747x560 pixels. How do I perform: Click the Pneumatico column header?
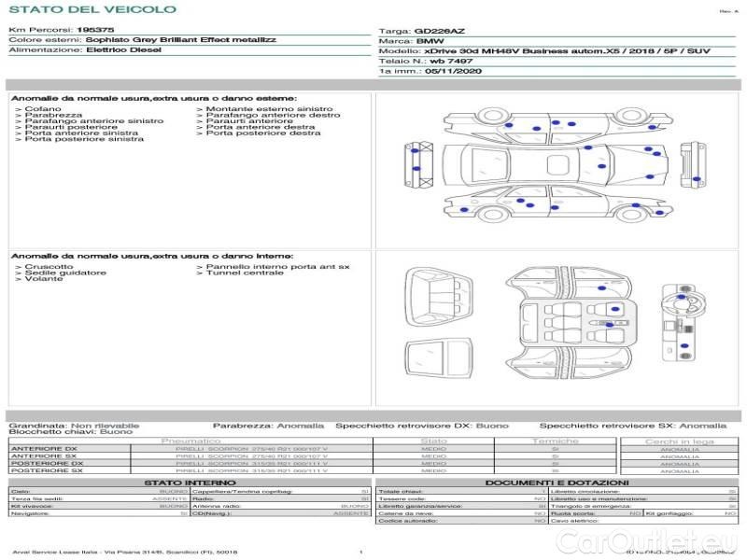pos(191,441)
